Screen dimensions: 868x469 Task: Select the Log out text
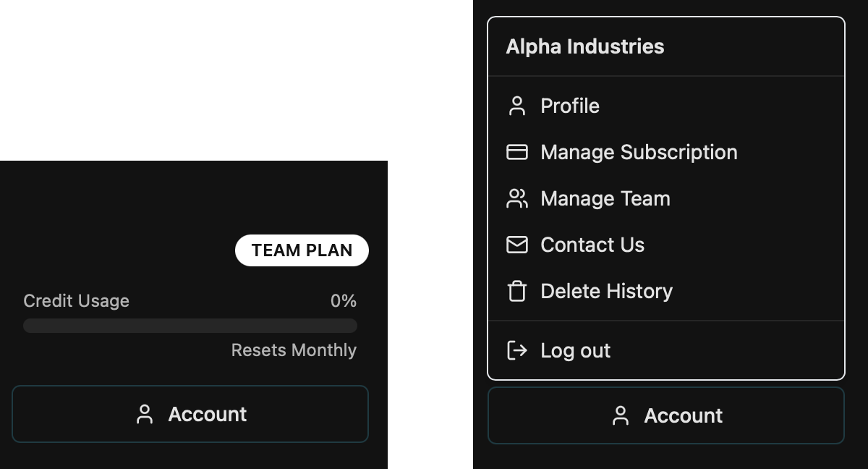tap(575, 350)
